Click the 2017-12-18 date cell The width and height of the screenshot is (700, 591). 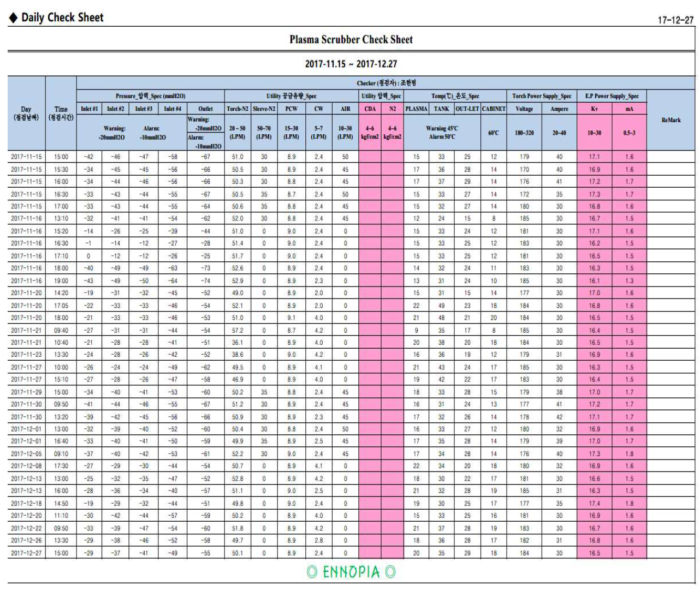pos(26,503)
